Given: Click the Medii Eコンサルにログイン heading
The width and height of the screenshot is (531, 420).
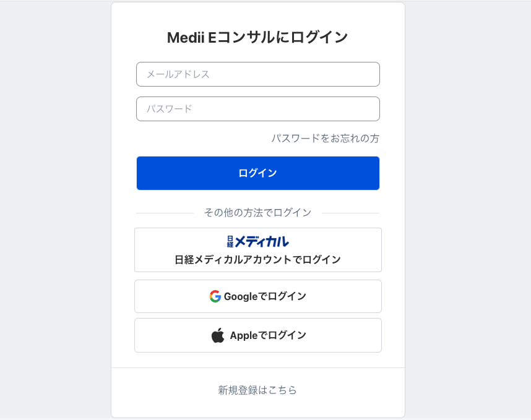Looking at the screenshot, I should (x=257, y=38).
